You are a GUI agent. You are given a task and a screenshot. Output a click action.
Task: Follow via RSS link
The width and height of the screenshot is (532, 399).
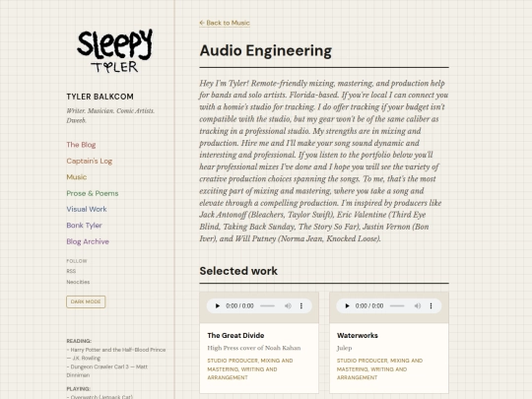pos(71,271)
